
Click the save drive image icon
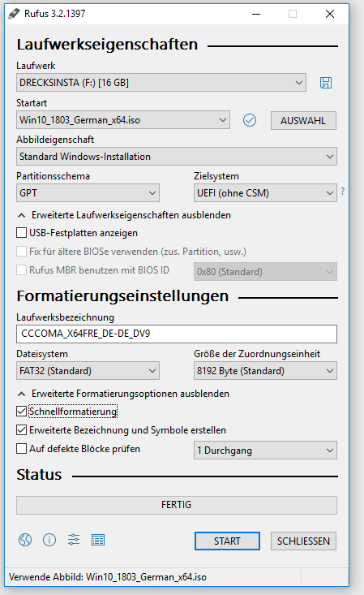pyautogui.click(x=326, y=83)
